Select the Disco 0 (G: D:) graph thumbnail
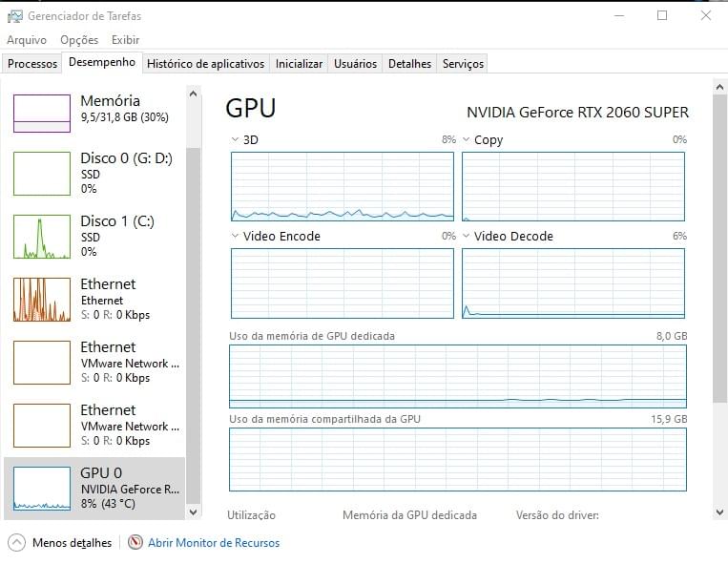Viewport: 728px width, 564px height. [42, 173]
